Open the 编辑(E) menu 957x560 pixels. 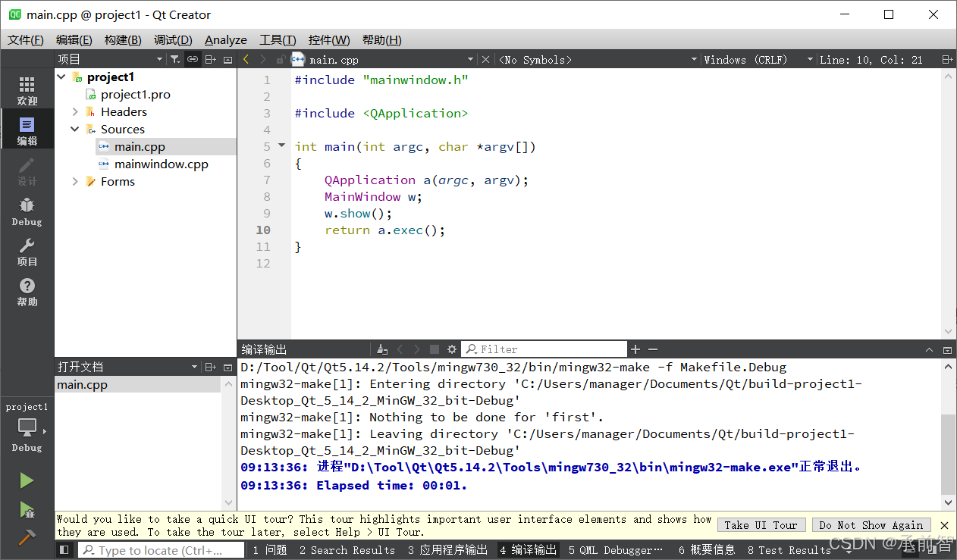(74, 40)
